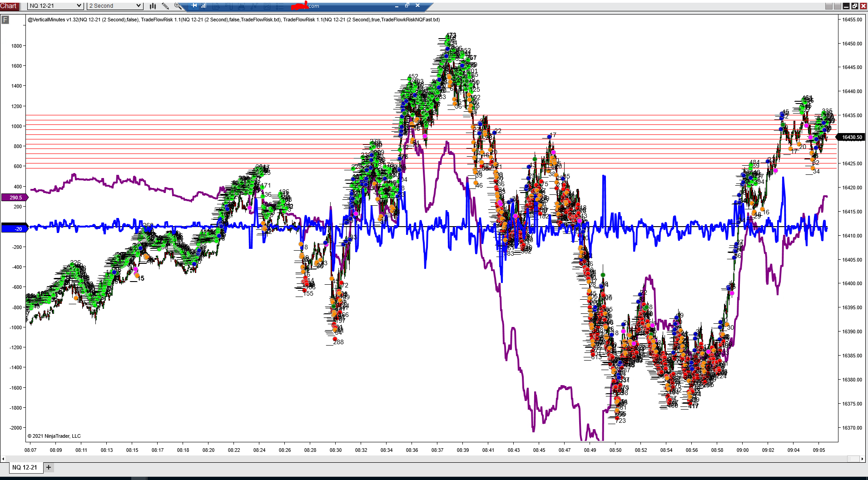Restore down the chart window
Viewport: 868px width, 480px height.
point(854,6)
